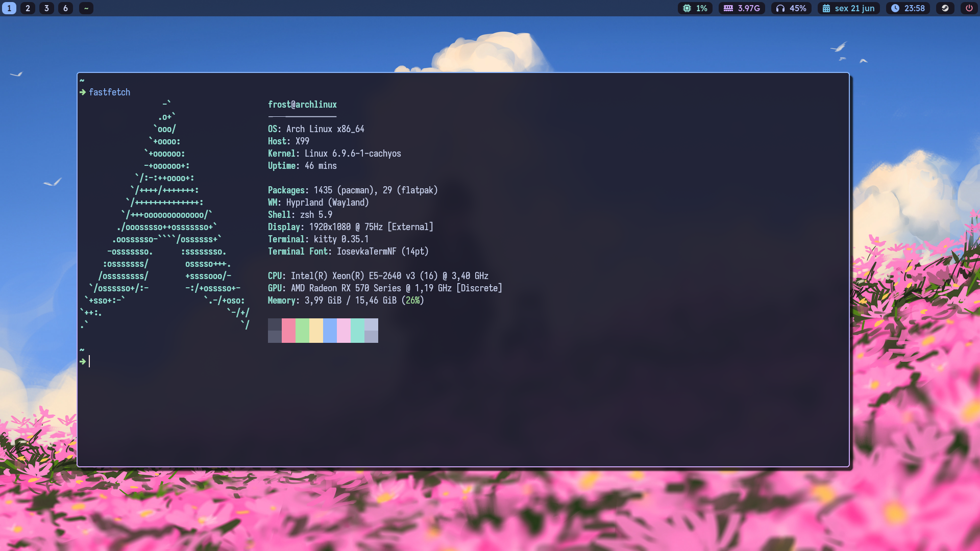Click the 'OS: Arch Linux x86_64' line
This screenshot has height=551, width=980.
point(316,129)
